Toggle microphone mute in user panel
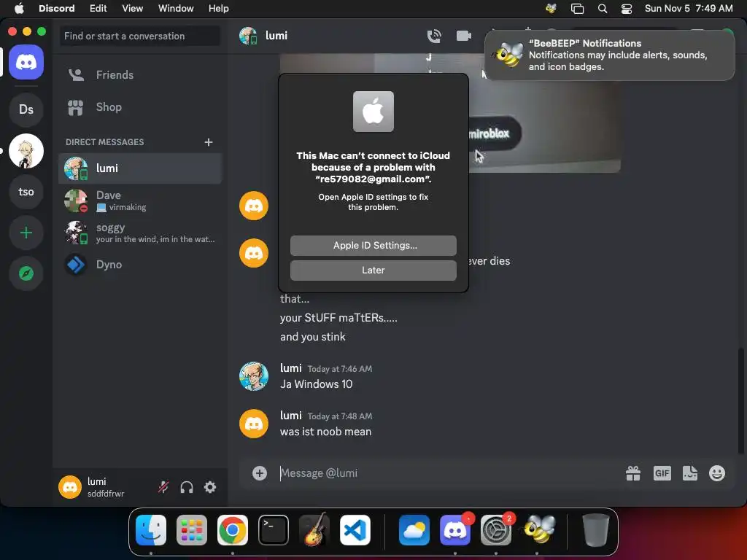The image size is (747, 560). coord(163,487)
